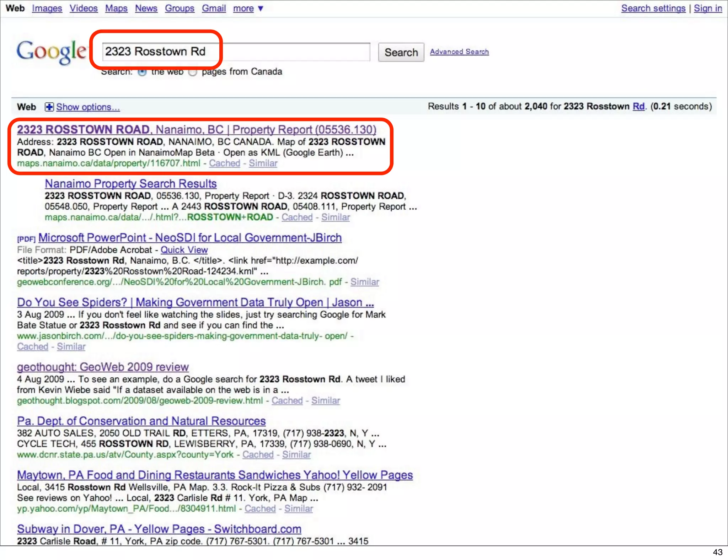
Task: Click the Sign in link
Action: [707, 8]
